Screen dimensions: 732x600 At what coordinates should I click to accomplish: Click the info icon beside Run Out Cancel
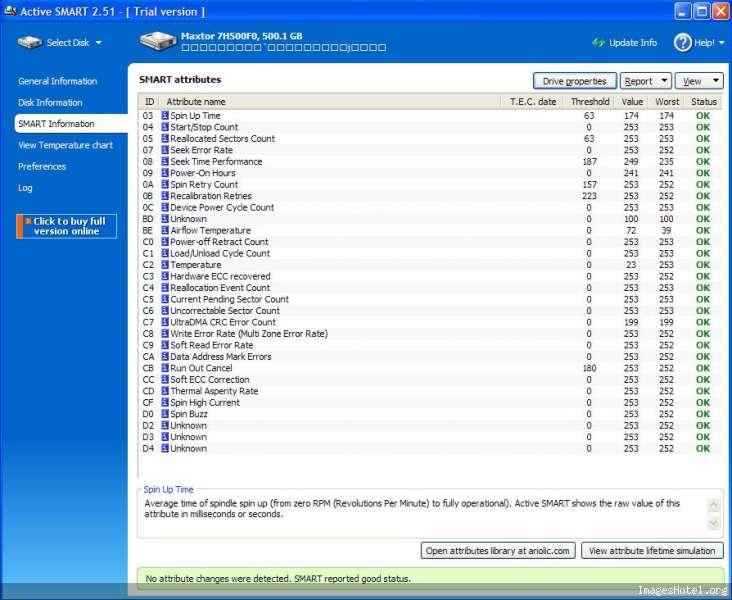[165, 368]
